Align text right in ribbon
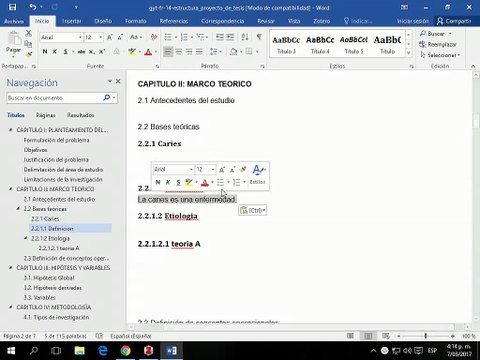480x360 pixels. (189, 52)
